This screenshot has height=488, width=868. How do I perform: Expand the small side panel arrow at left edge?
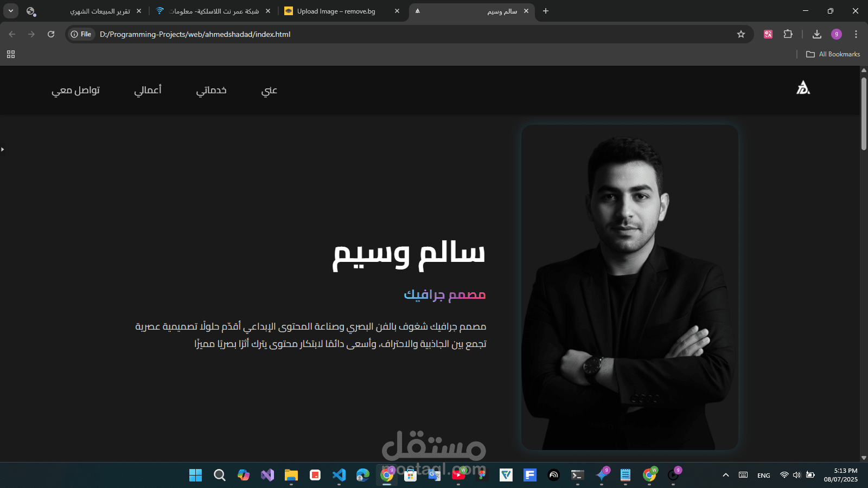(2, 149)
